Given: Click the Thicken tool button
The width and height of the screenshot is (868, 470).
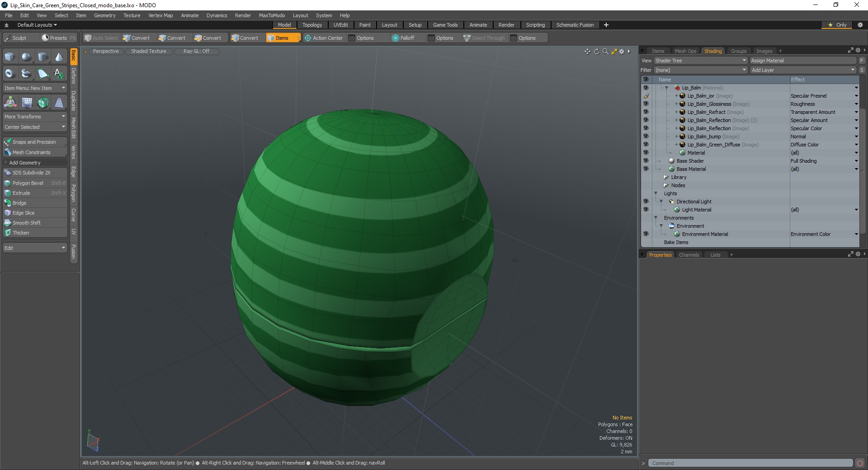Looking at the screenshot, I should pyautogui.click(x=35, y=233).
